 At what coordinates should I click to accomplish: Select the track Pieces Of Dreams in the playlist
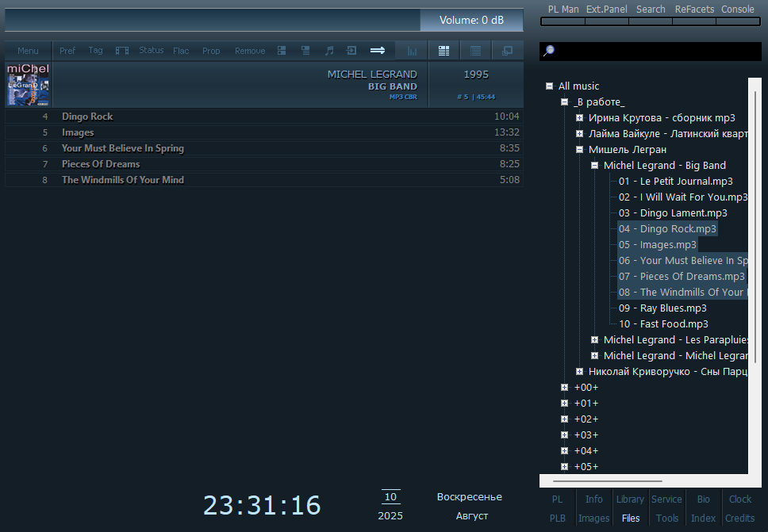point(101,164)
